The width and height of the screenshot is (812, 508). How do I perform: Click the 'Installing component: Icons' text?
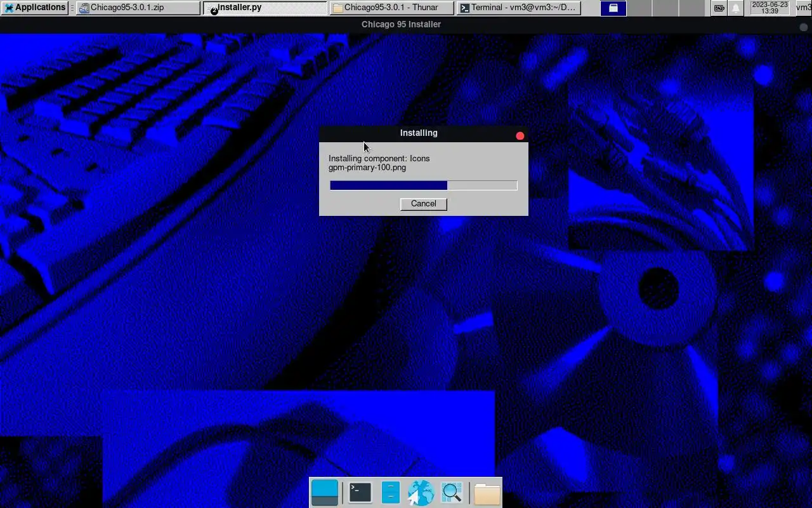[379, 158]
